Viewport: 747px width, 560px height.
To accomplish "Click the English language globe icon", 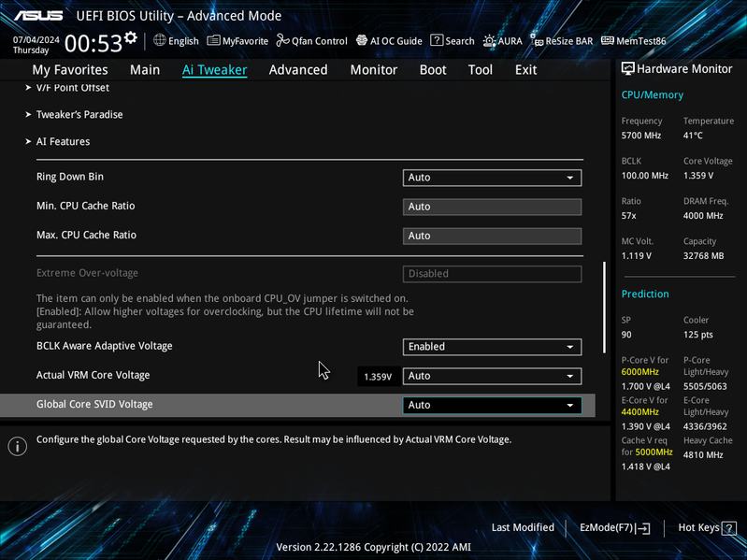I will (x=160, y=40).
